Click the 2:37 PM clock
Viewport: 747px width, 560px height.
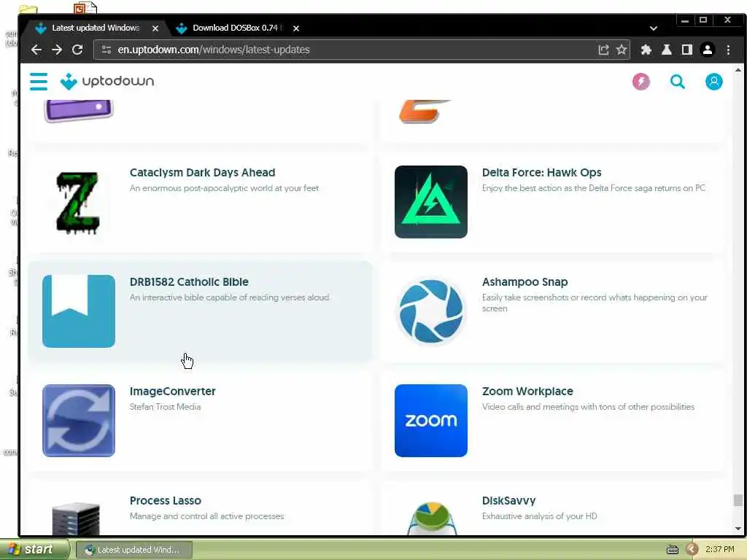720,550
